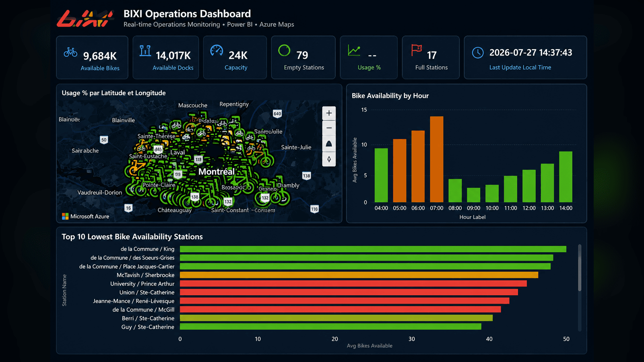Click the de la Commune / des Soeurs-Grises label
The width and height of the screenshot is (644, 362).
pos(132,258)
